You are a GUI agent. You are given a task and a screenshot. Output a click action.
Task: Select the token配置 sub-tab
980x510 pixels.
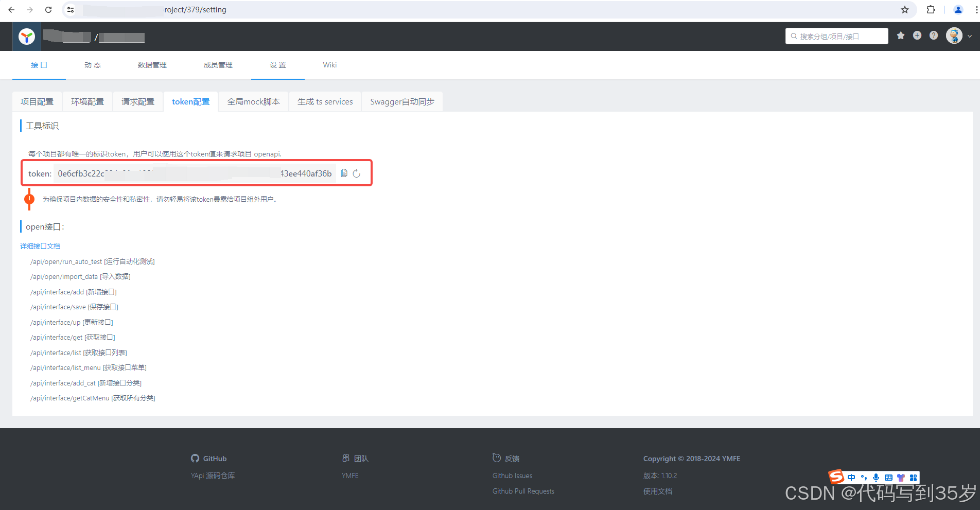click(191, 102)
